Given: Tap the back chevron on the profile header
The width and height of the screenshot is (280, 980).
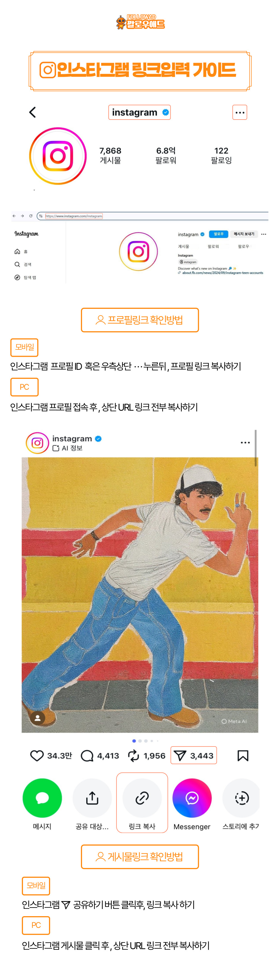Looking at the screenshot, I should click(33, 112).
